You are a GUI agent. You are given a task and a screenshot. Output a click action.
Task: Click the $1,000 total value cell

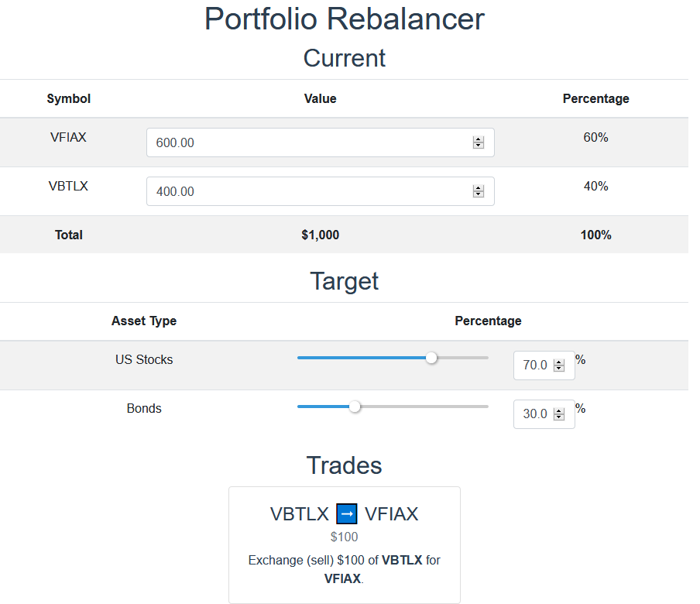(x=320, y=235)
